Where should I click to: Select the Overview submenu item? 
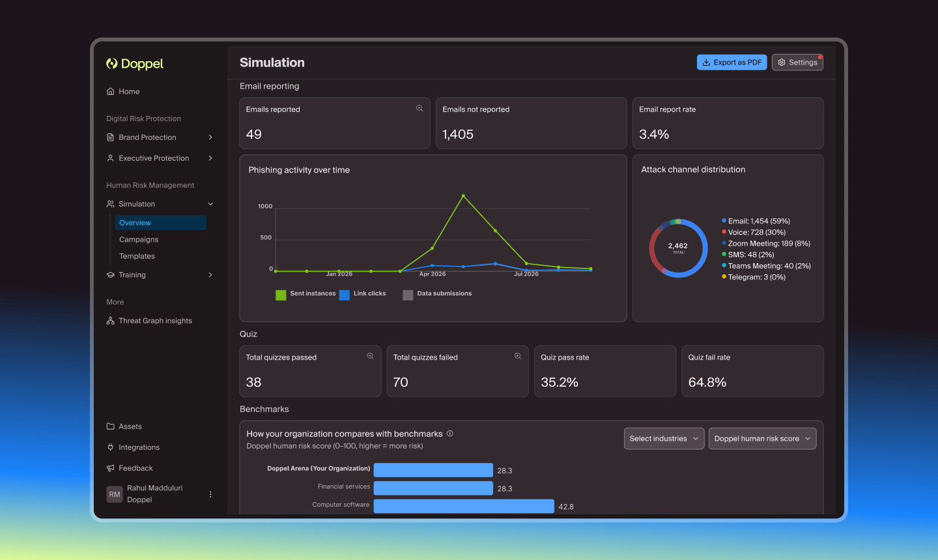pyautogui.click(x=161, y=223)
